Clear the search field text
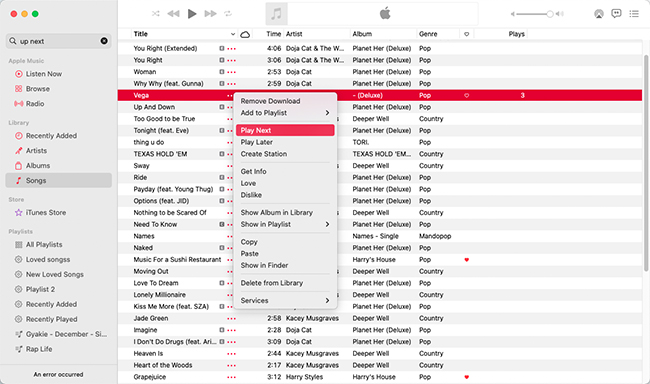650x384 pixels. [104, 41]
